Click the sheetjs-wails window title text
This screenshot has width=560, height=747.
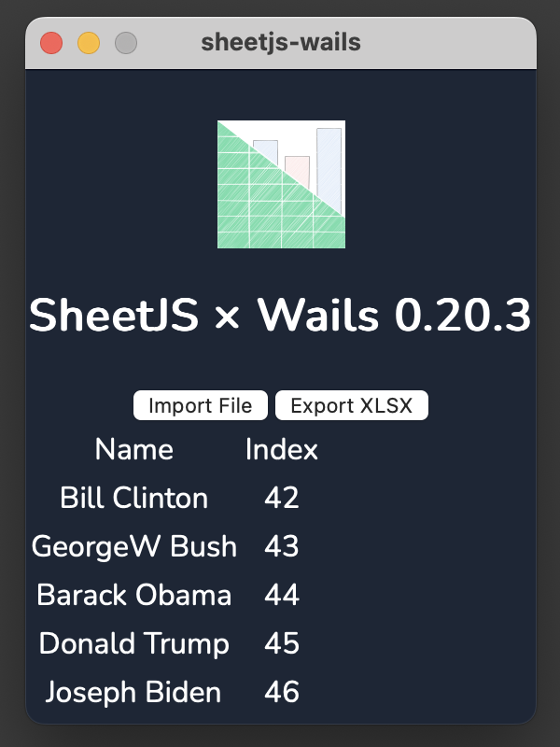click(280, 42)
